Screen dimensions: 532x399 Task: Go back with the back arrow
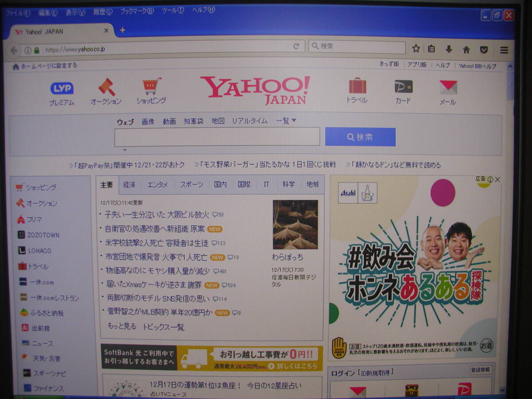click(14, 50)
